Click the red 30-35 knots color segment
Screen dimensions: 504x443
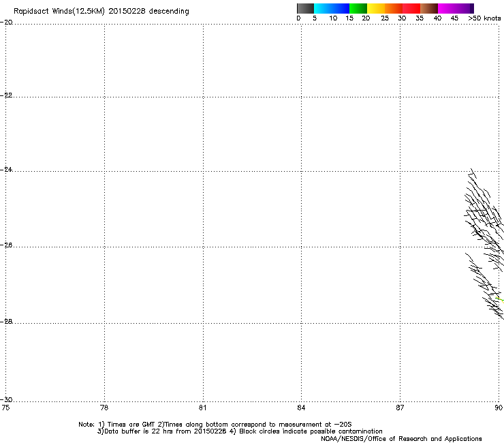coord(411,8)
